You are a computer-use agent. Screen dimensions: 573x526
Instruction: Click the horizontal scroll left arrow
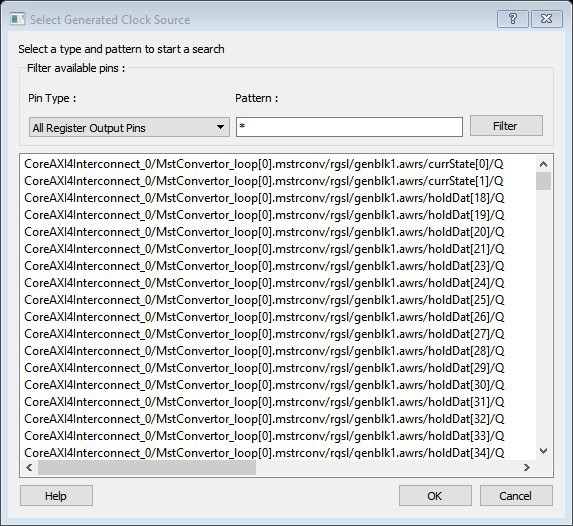click(x=29, y=468)
